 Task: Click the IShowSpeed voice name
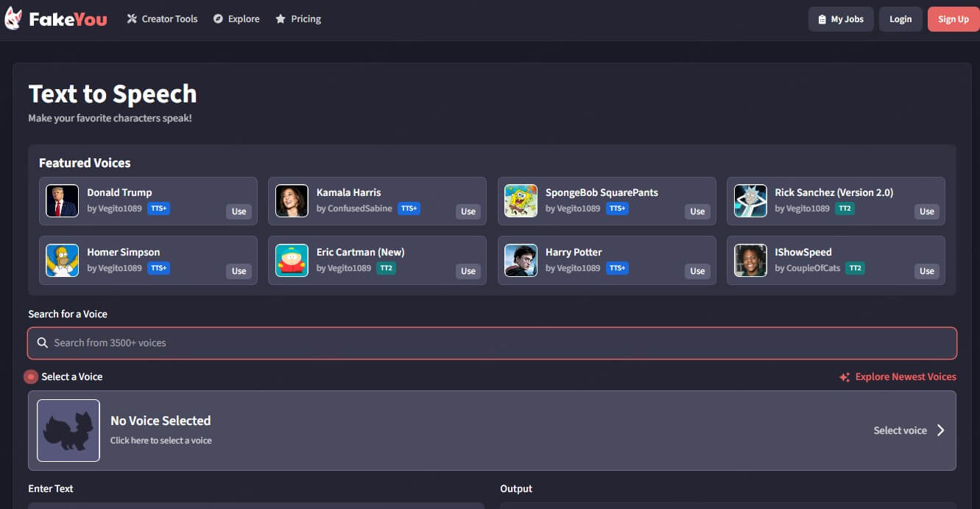tap(803, 252)
